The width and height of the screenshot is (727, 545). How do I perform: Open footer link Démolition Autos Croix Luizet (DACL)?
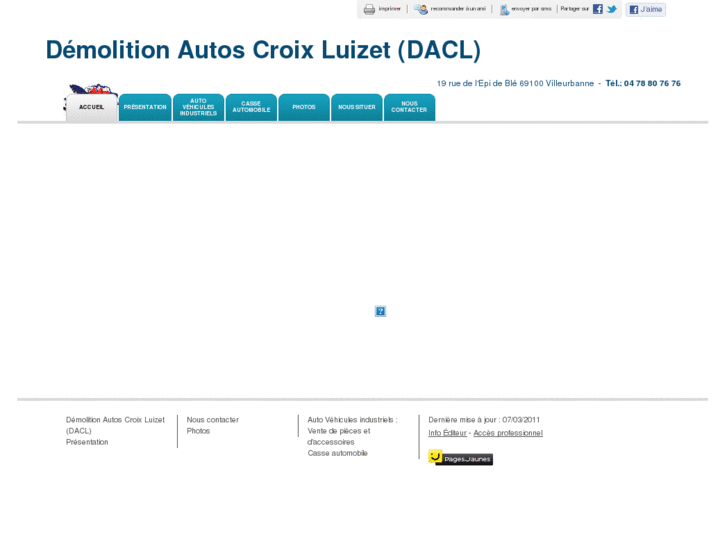(x=115, y=425)
